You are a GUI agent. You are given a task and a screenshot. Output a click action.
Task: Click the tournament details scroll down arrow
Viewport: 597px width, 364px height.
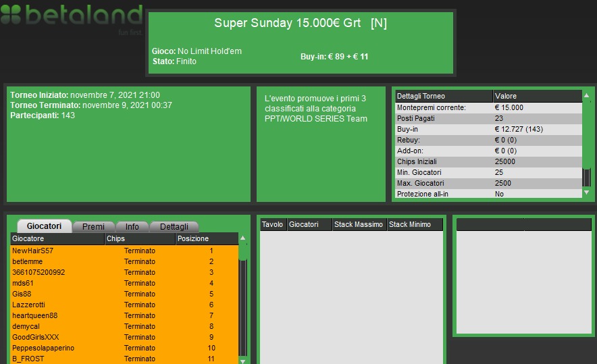click(587, 192)
